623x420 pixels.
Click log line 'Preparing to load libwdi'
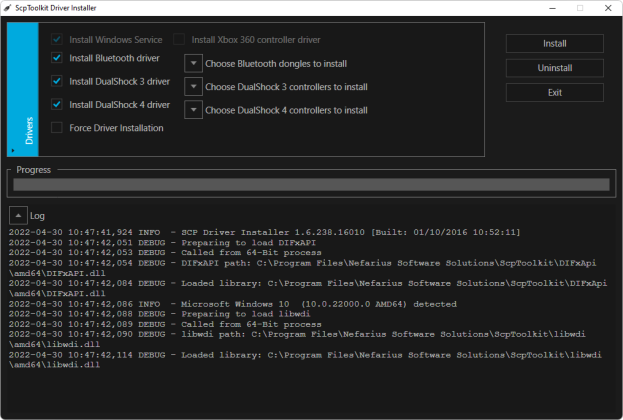[159, 314]
